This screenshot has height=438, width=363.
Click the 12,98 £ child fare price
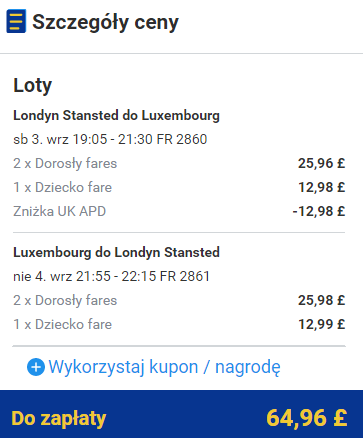(321, 187)
